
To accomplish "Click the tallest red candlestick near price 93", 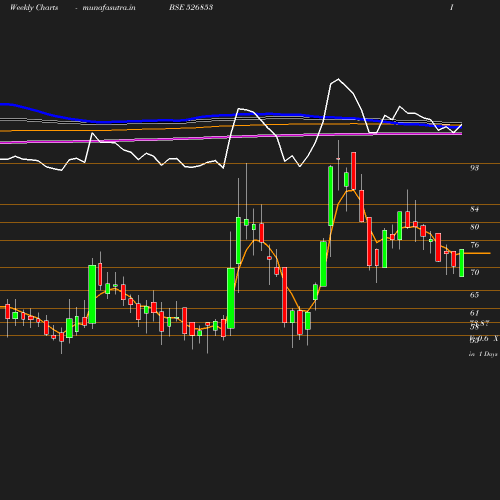I will pos(354,171).
